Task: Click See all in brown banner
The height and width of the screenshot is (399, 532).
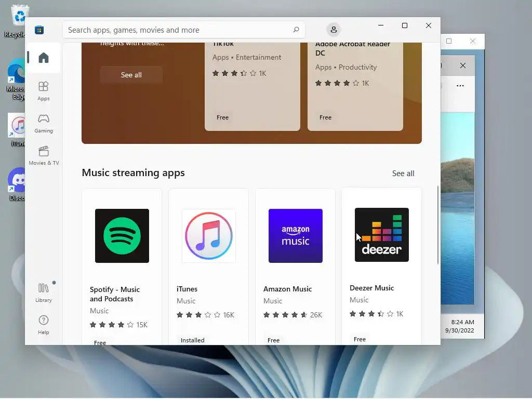Action: click(x=131, y=75)
